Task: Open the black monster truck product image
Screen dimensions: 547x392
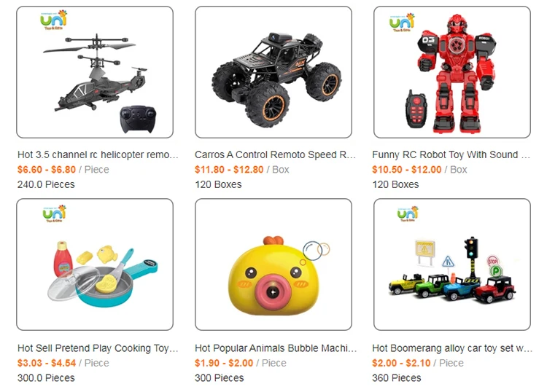Action: [x=273, y=72]
